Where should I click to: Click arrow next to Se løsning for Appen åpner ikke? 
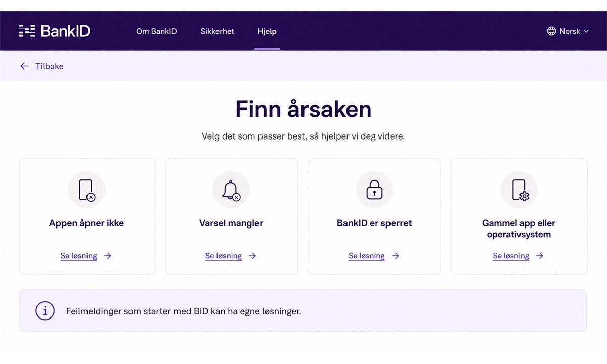(x=108, y=256)
